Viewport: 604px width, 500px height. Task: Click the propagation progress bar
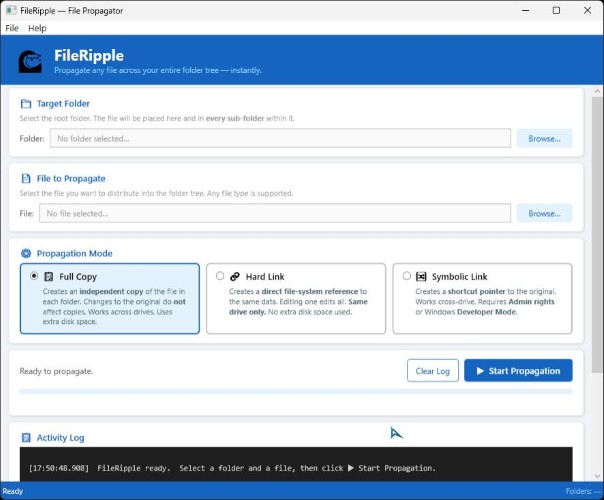coord(296,391)
